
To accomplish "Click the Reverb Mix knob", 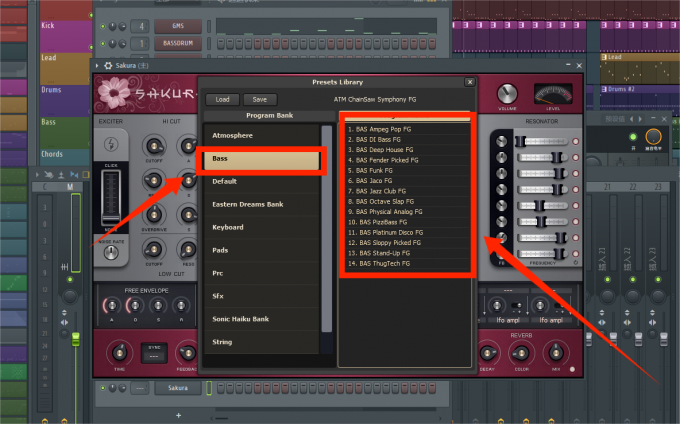I will coord(556,353).
